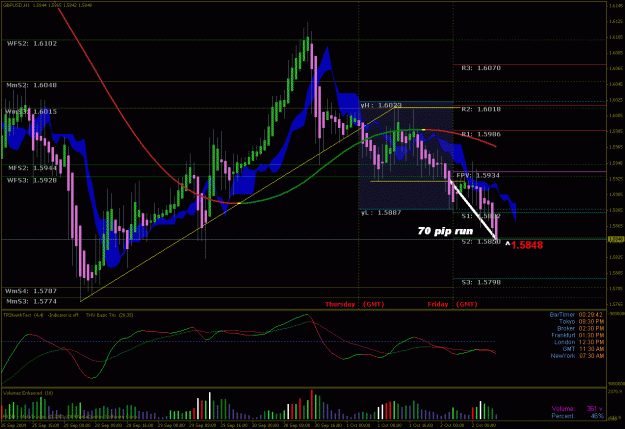Click the 'R1: 1.5986' resistance label

click(481, 134)
